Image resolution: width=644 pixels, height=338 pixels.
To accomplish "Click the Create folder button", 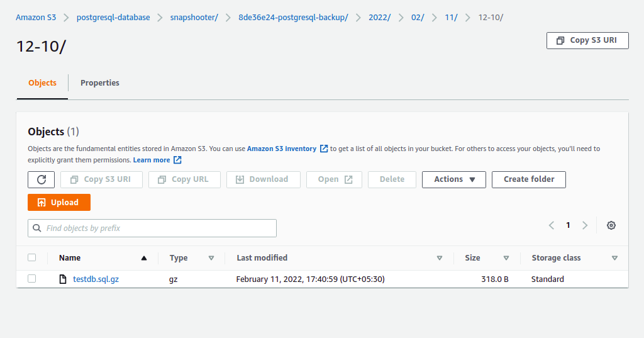I will click(x=528, y=179).
